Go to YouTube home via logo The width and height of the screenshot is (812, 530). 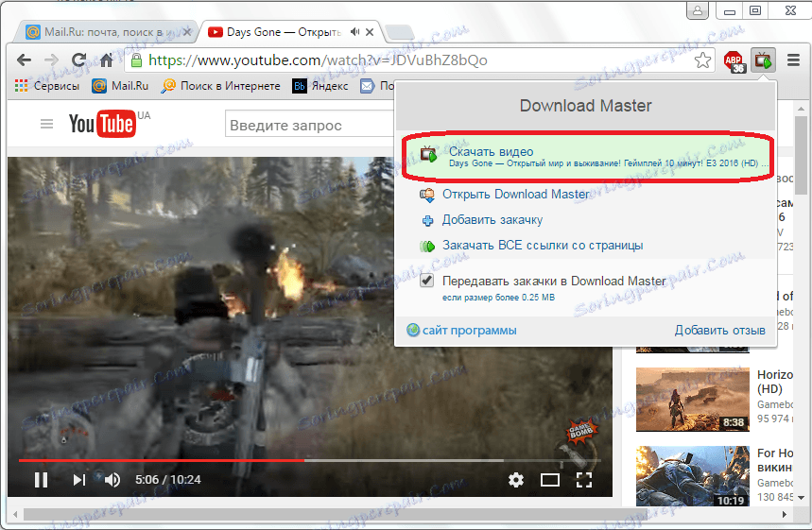click(102, 123)
